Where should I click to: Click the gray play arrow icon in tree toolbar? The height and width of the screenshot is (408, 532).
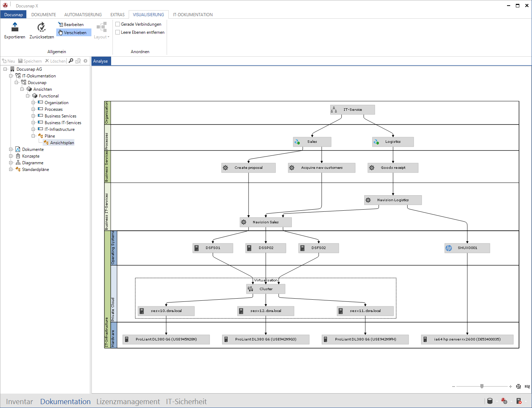pyautogui.click(x=85, y=61)
